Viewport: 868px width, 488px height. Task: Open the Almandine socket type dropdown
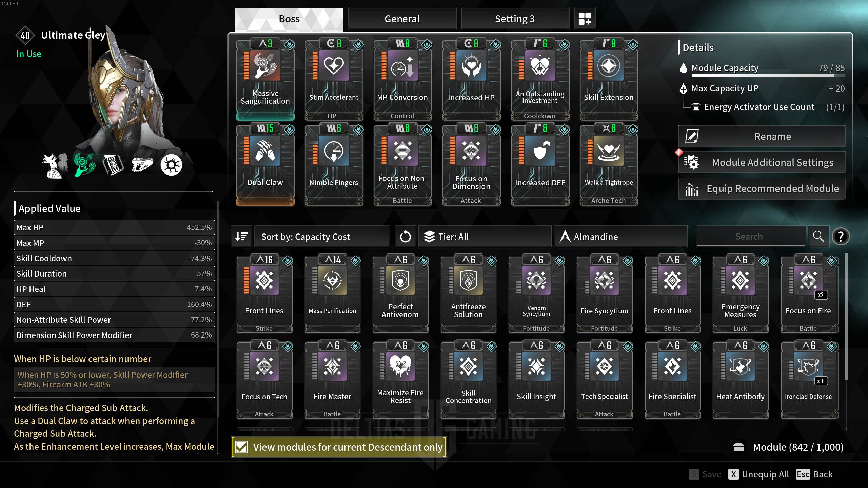click(x=620, y=237)
